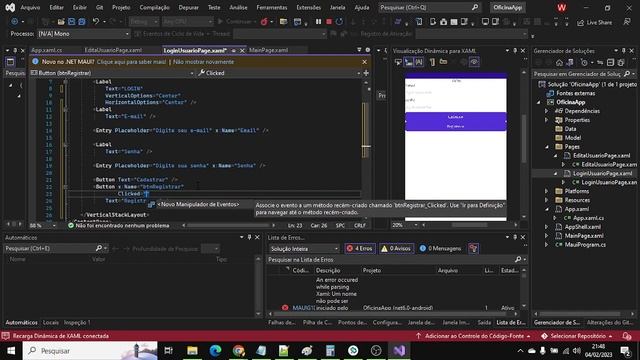Click the Undo arrow icon

tap(96, 22)
